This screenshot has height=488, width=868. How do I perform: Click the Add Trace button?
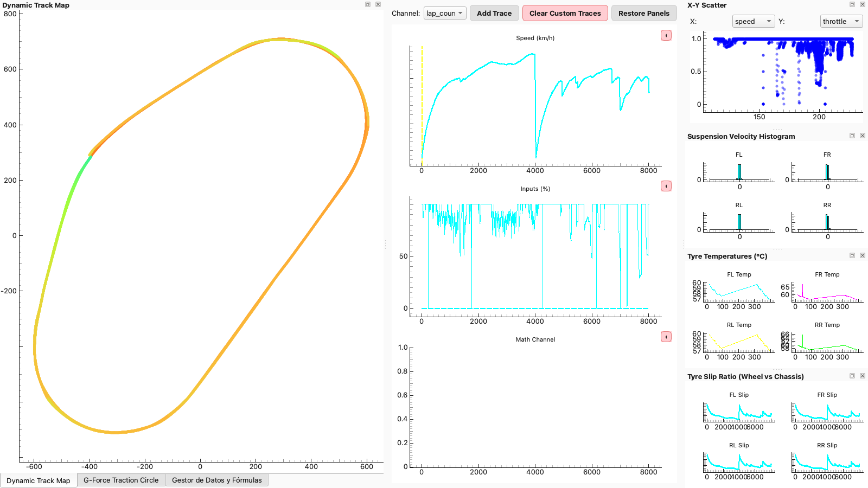[x=494, y=13]
